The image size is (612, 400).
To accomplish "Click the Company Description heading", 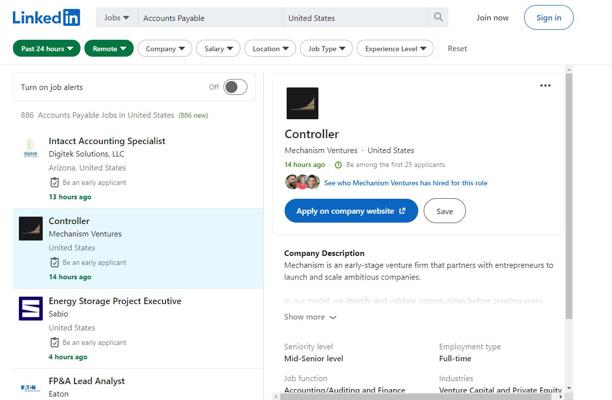I will [x=324, y=253].
